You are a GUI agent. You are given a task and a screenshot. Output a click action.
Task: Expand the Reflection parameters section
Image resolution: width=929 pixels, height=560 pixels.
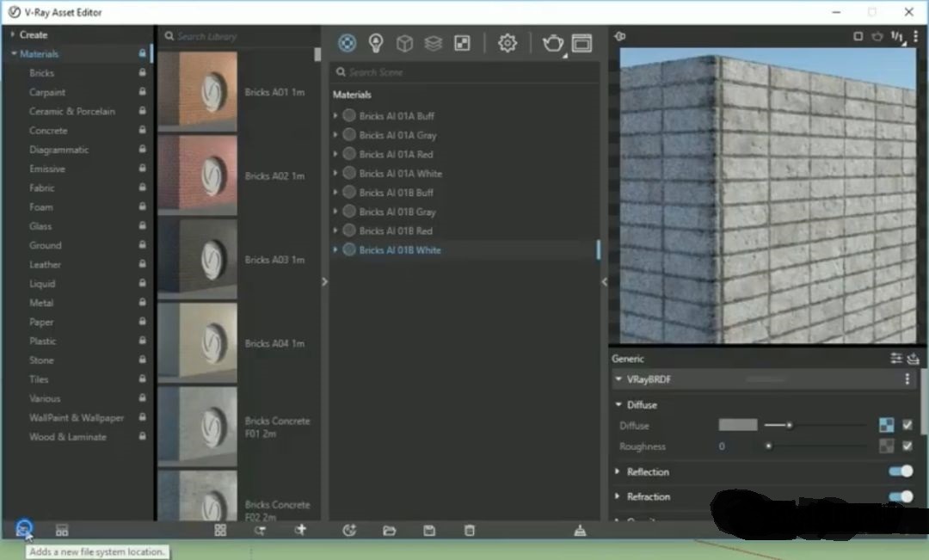click(x=618, y=471)
